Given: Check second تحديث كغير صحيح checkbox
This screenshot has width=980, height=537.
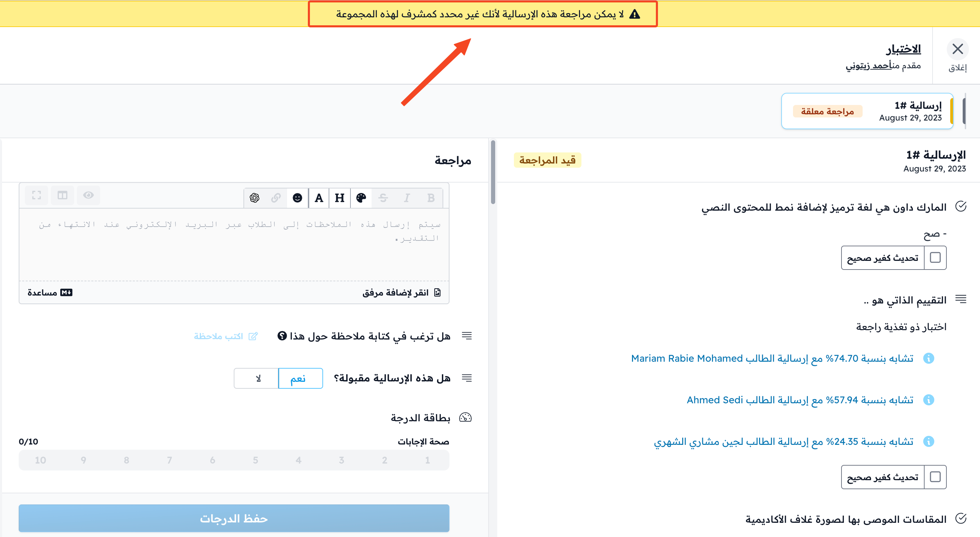Looking at the screenshot, I should pyautogui.click(x=935, y=477).
